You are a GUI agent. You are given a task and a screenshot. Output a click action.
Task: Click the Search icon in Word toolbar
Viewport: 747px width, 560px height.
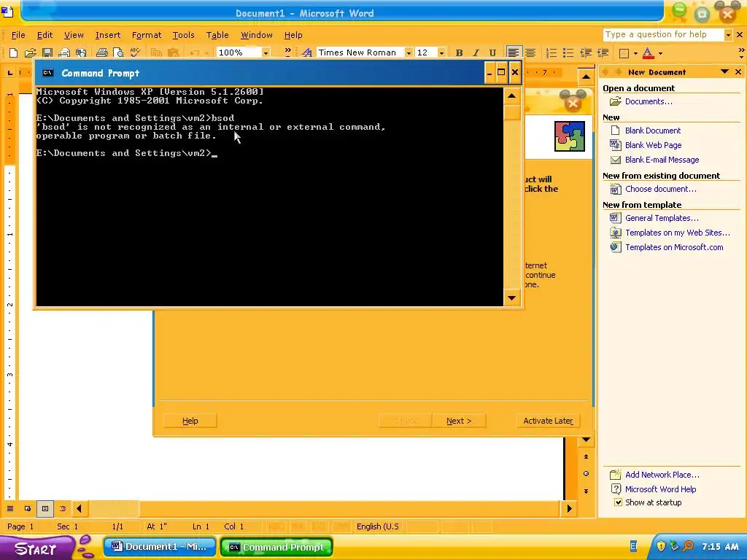(x=81, y=52)
